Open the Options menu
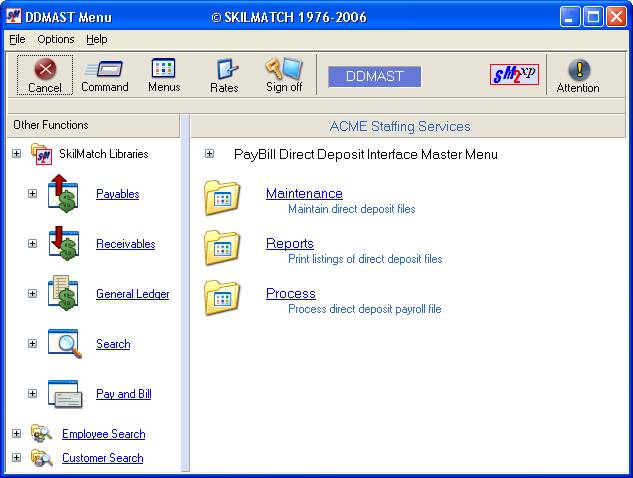The width and height of the screenshot is (633, 478). [56, 39]
